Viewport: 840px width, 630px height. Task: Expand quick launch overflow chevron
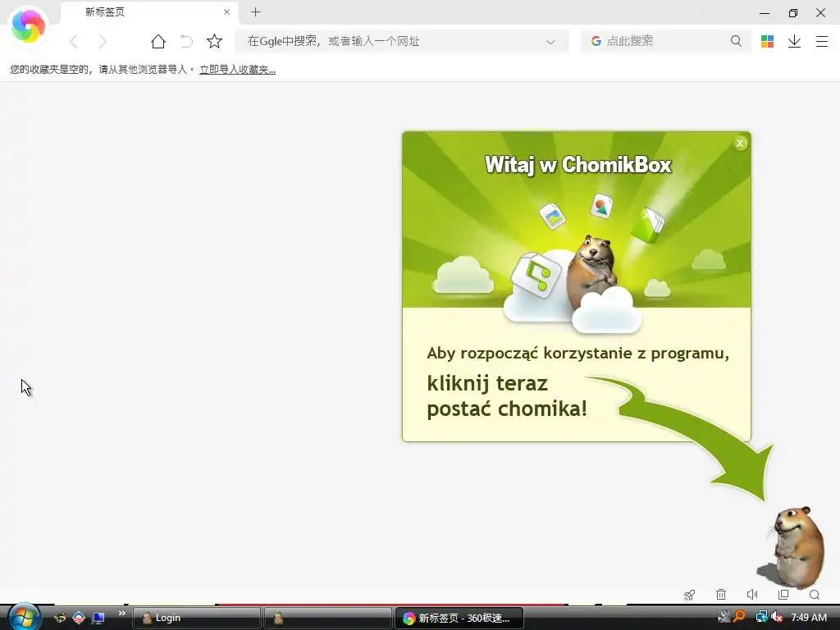point(121,614)
